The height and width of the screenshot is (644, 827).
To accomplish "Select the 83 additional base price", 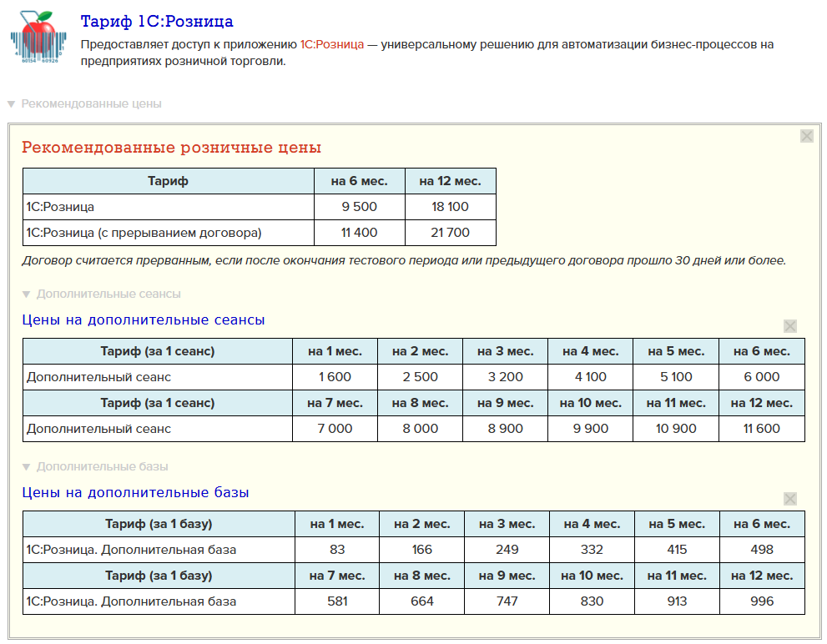I will (x=337, y=550).
